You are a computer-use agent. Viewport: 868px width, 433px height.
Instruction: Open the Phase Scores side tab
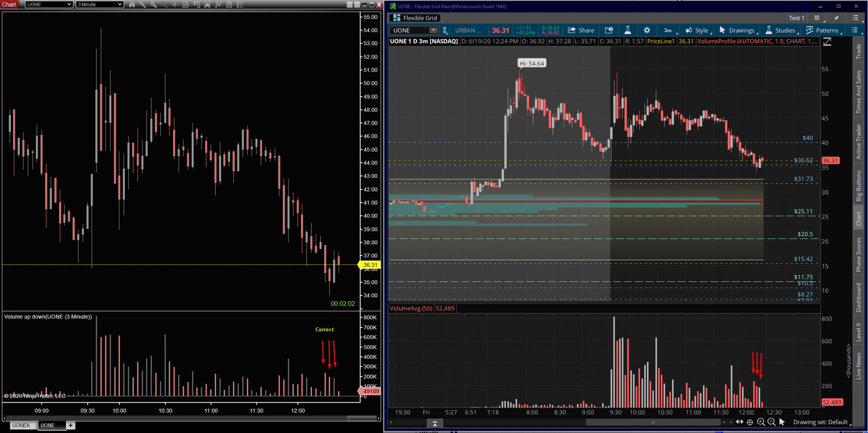tap(859, 255)
